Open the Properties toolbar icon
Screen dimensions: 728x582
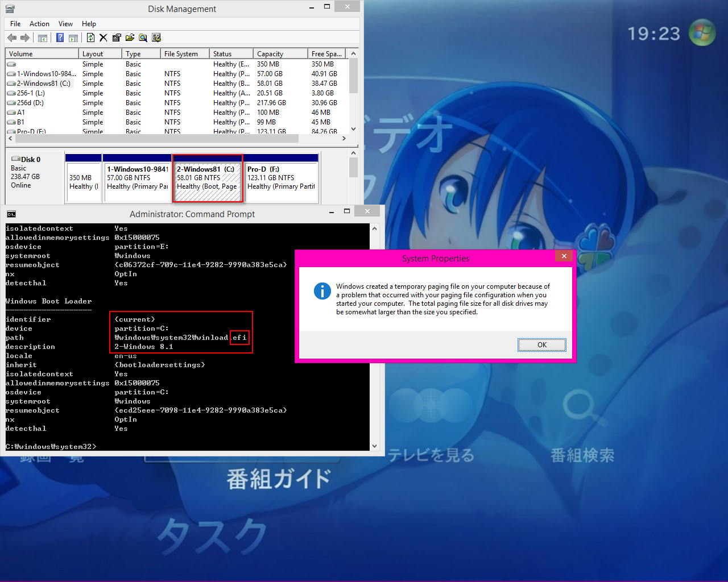(117, 38)
